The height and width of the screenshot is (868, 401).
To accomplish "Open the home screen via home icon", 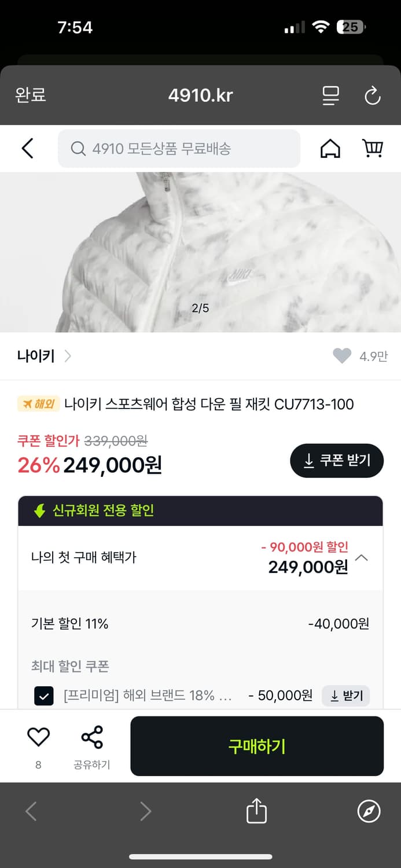I will coord(329,148).
